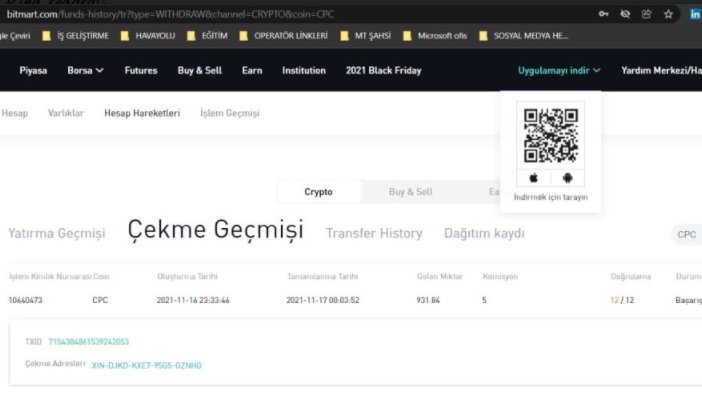This screenshot has height=395, width=702.
Task: Open the 2021 Black Friday page
Action: [x=384, y=70]
